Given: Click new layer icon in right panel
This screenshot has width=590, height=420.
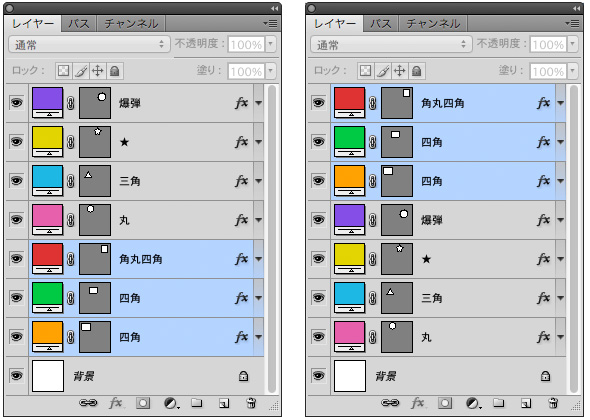Looking at the screenshot, I should (x=526, y=403).
